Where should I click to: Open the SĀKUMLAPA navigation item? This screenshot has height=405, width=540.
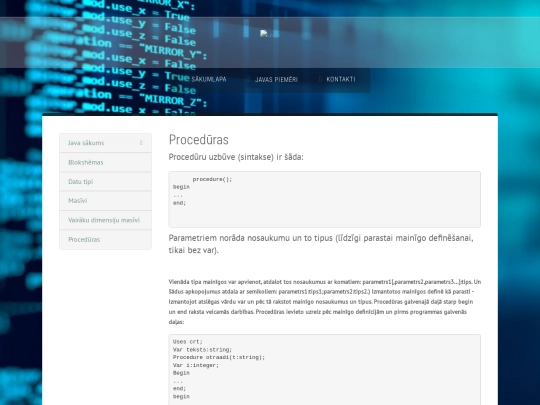[209, 79]
